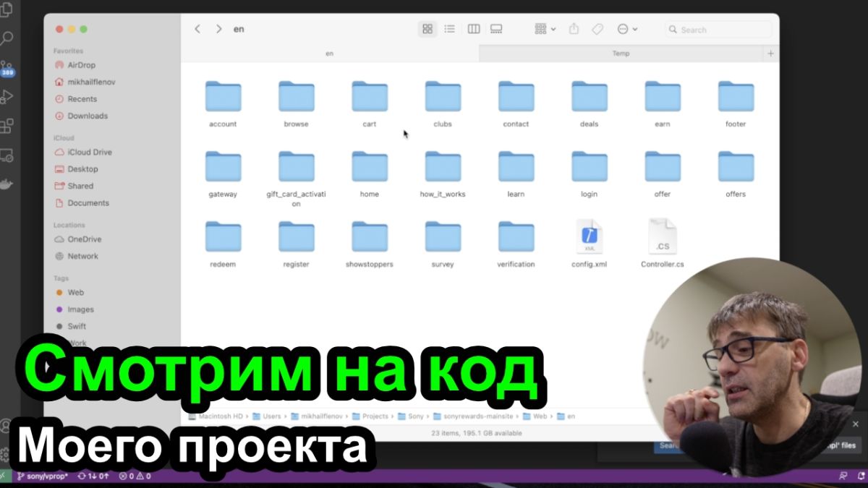Open Network location in sidebar
This screenshot has width=868, height=488.
(x=77, y=256)
